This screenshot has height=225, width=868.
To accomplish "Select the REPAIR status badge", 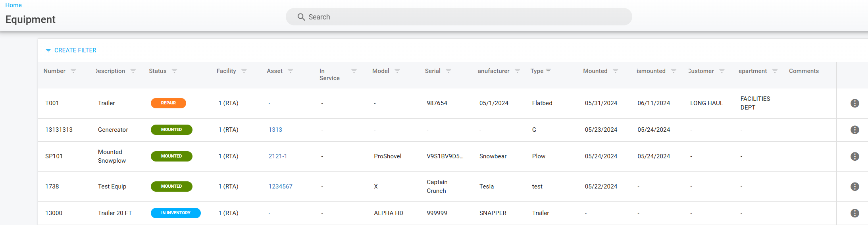I will [x=168, y=103].
